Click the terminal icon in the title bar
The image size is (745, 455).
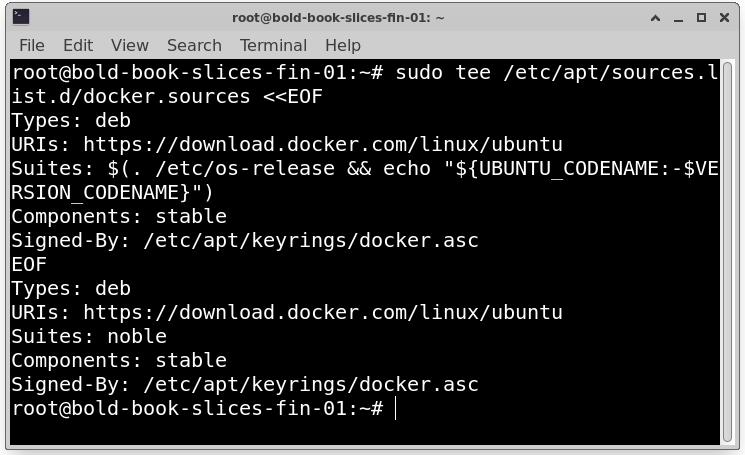point(21,16)
